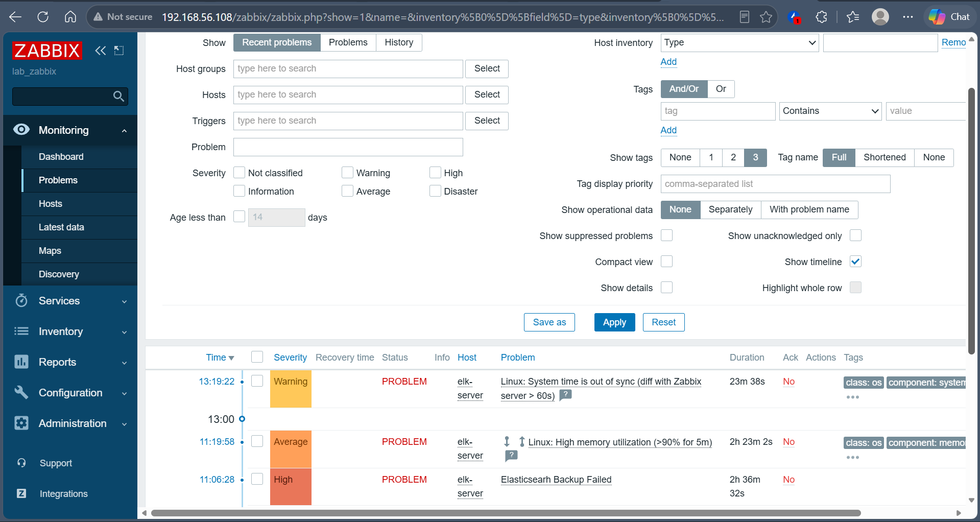Image resolution: width=980 pixels, height=522 pixels.
Task: Check the Information severity filter
Action: point(239,191)
